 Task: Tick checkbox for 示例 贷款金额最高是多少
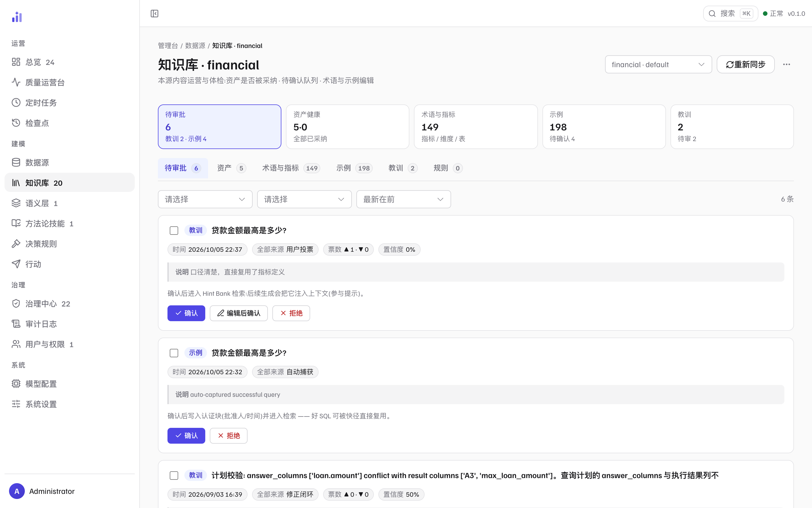pyautogui.click(x=174, y=353)
